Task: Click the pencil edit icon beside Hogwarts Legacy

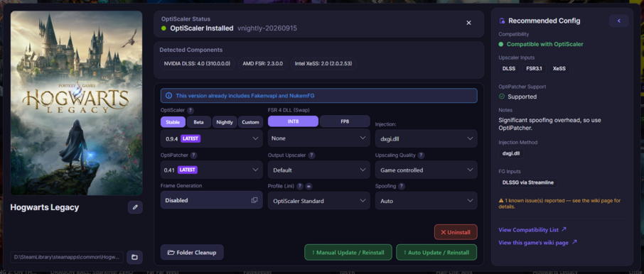Action: point(135,207)
